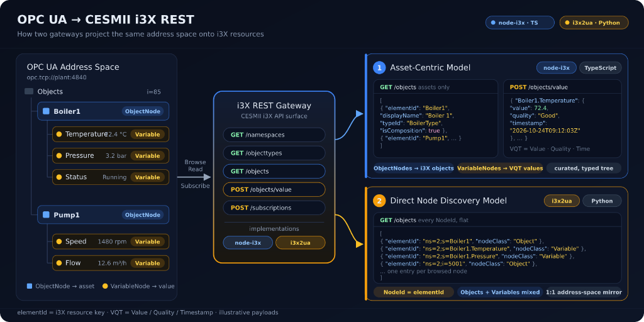
Task: Select the Speed variable row
Action: pos(111,241)
